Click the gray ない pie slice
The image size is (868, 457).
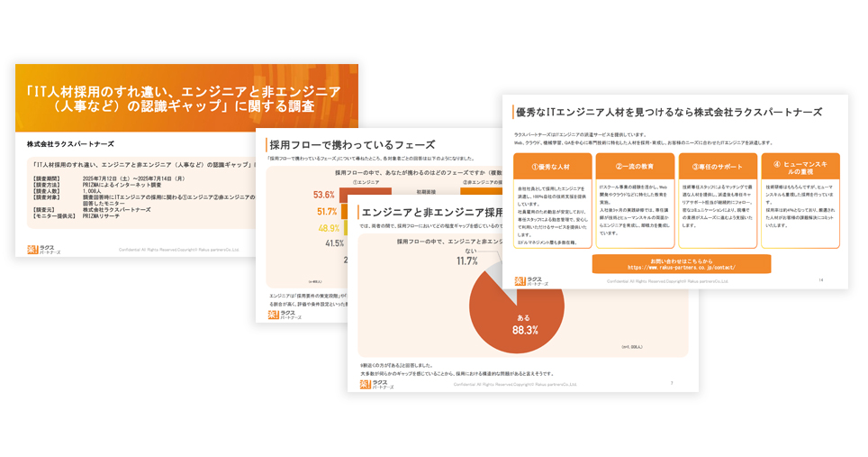click(x=497, y=275)
